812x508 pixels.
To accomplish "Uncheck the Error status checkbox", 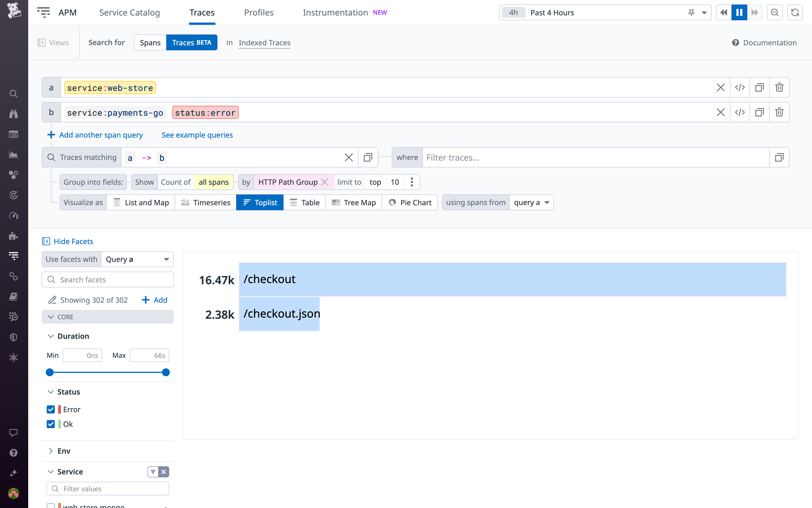I will point(51,409).
